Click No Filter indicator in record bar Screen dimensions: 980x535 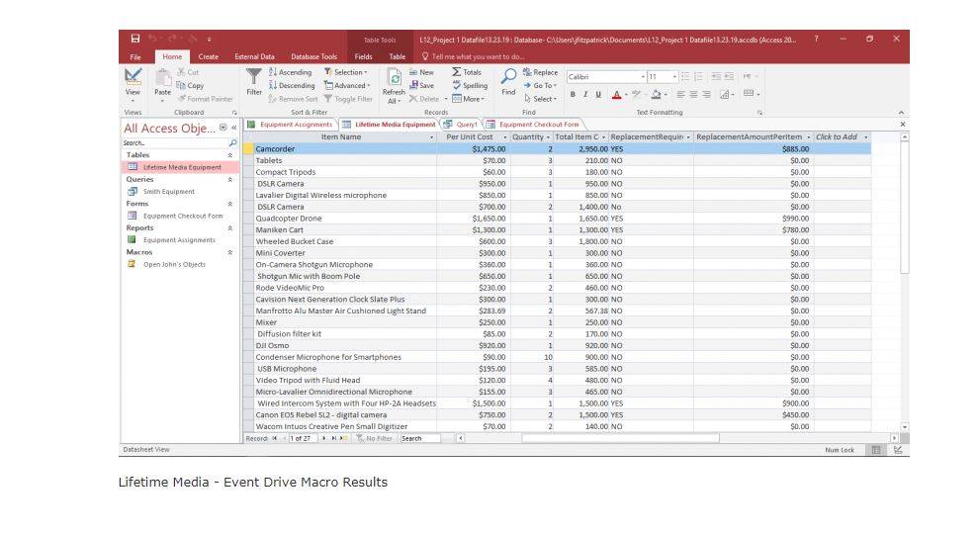(x=375, y=439)
